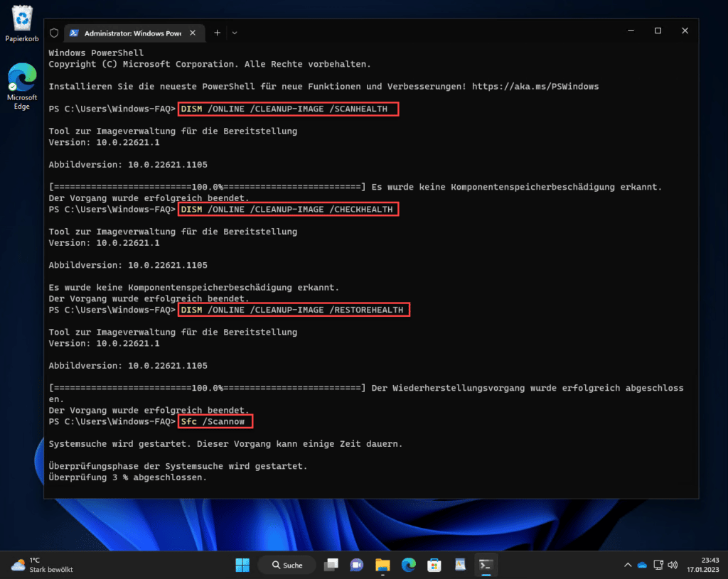Click the Copyright Microsoft Corporation line
Viewport: 728px width, 579px height.
point(210,64)
